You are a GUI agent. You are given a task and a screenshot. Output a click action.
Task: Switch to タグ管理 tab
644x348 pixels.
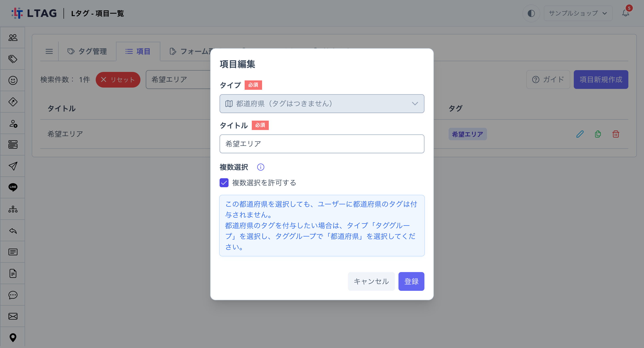87,51
